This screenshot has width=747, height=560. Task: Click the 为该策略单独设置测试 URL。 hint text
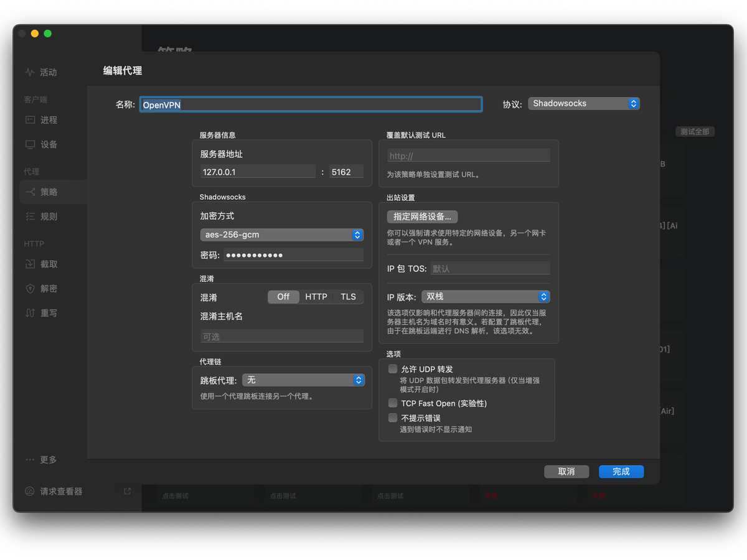[433, 175]
